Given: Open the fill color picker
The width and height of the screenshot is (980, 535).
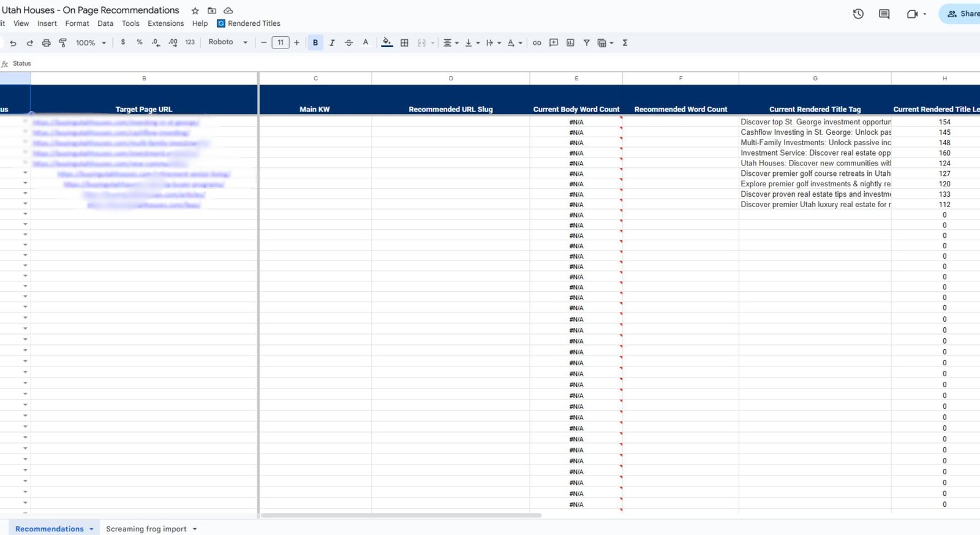Looking at the screenshot, I should click(x=386, y=43).
